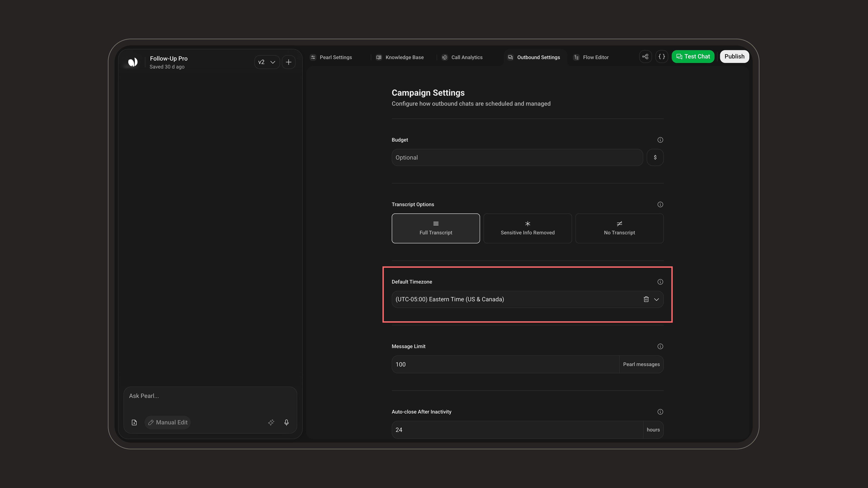Show Default Timezone info icon
This screenshot has height=488, width=868.
[660, 282]
